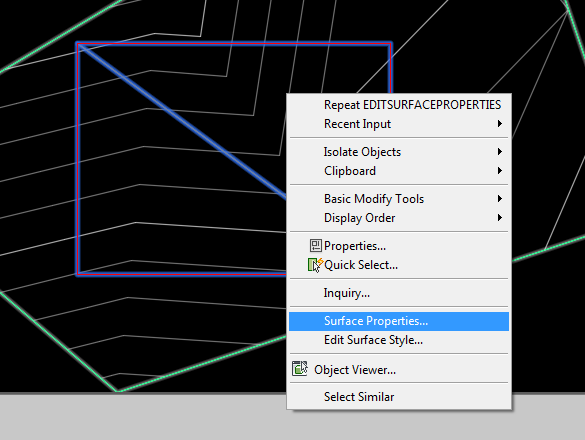Open Surface Properties... menu entry
The image size is (585, 440).
tap(399, 321)
